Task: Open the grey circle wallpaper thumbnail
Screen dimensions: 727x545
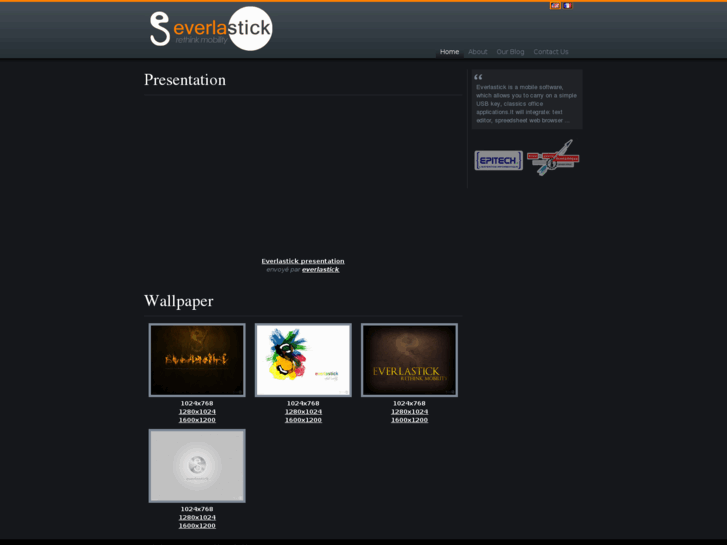Action: click(197, 466)
